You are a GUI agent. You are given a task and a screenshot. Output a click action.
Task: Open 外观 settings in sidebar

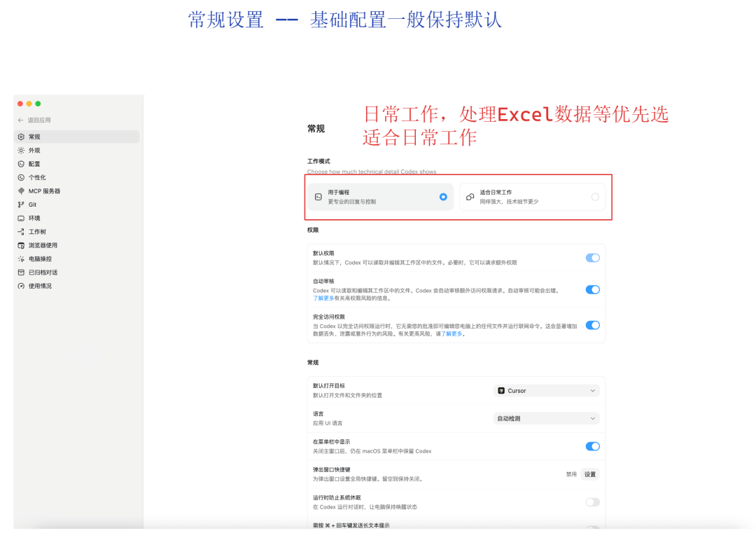pyautogui.click(x=77, y=151)
